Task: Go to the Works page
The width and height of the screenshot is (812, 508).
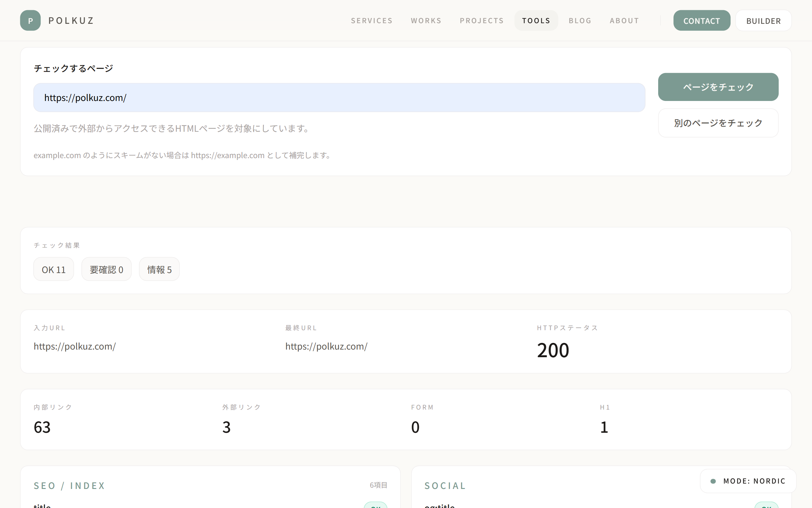Action: coord(426,21)
